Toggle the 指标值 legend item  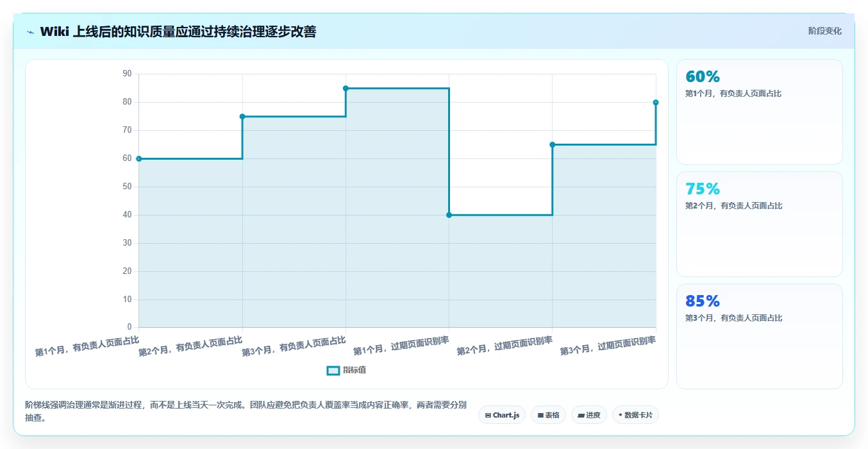[346, 370]
